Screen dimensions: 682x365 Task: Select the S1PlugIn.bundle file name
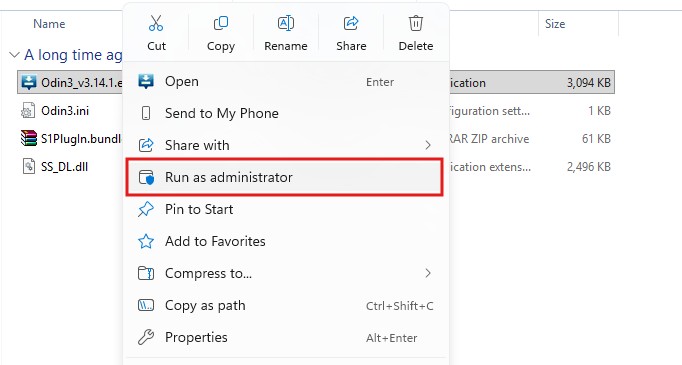[x=81, y=139]
